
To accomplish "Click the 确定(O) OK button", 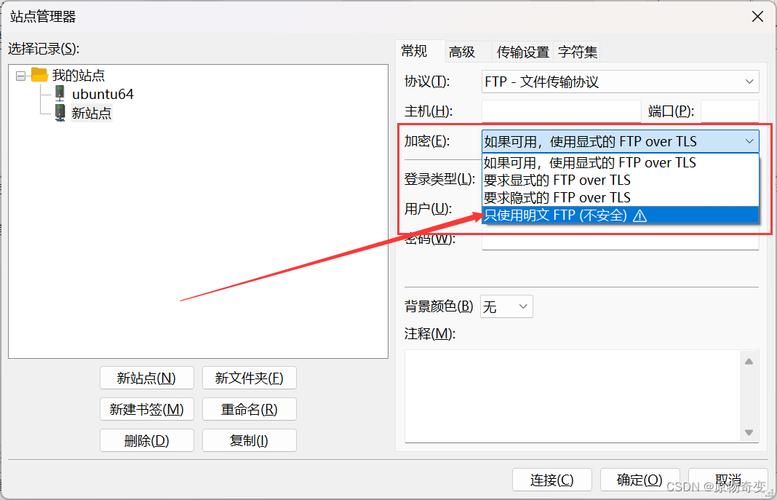I will point(640,480).
